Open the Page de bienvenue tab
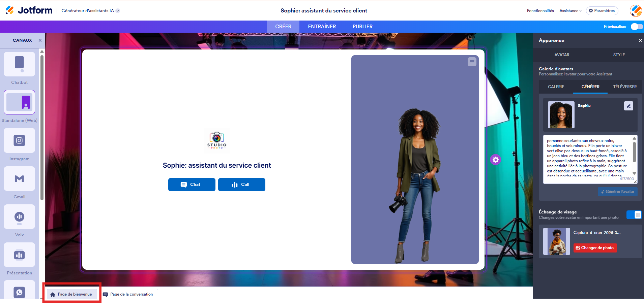 click(72, 294)
